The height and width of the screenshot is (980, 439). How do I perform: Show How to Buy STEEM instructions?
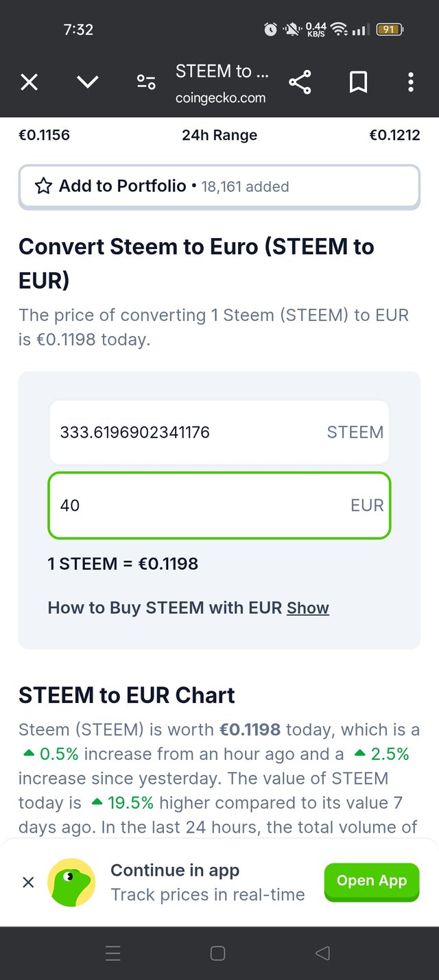coord(308,608)
